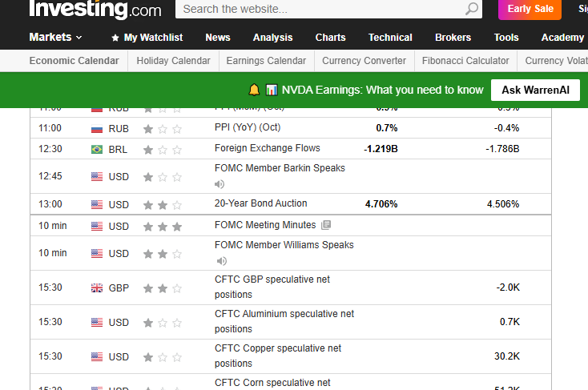Screen dimensions: 588x390
Task: Click the My Watchlist star icon
Action: tap(115, 38)
